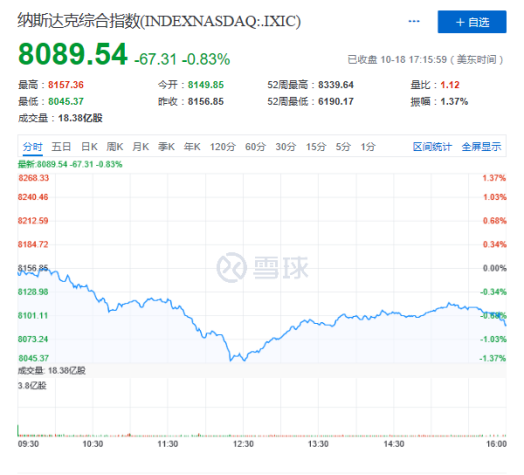The height and width of the screenshot is (475, 524).
Task: Click the current price 8089.54
Action: tap(73, 54)
